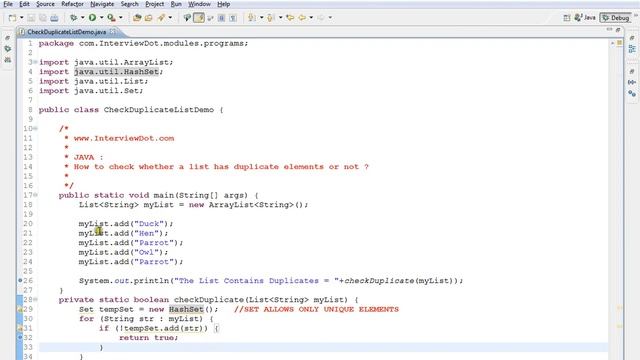Click the warning marker on line 29

click(x=20, y=310)
